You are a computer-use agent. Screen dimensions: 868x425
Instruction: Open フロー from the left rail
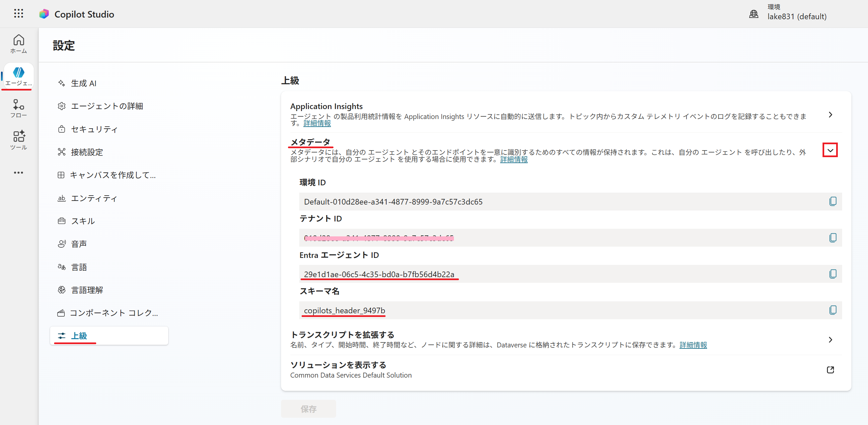click(19, 108)
